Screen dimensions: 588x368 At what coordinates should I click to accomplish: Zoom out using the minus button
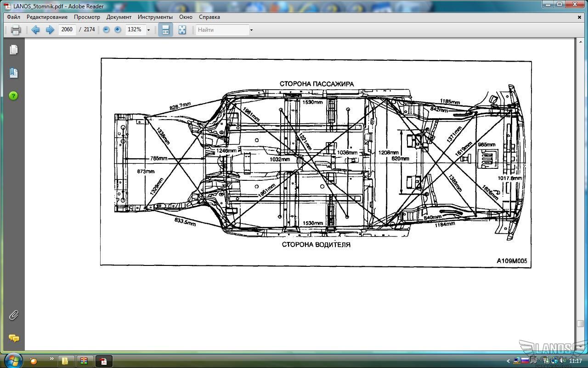[x=106, y=29]
